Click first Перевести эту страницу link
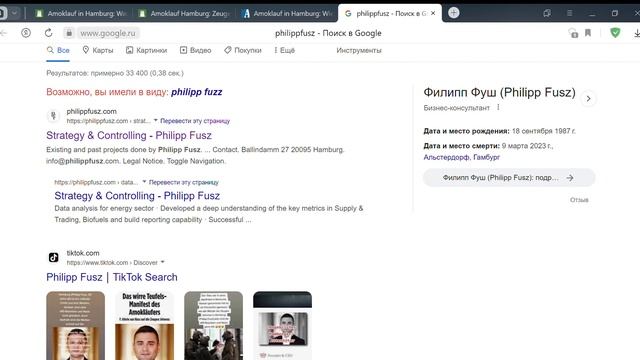The height and width of the screenshot is (360, 640). coord(195,121)
